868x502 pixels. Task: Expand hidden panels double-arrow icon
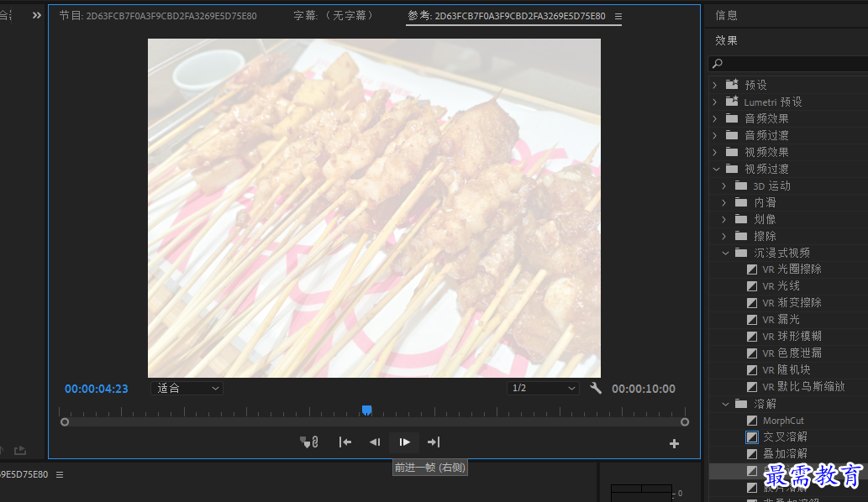tap(36, 15)
